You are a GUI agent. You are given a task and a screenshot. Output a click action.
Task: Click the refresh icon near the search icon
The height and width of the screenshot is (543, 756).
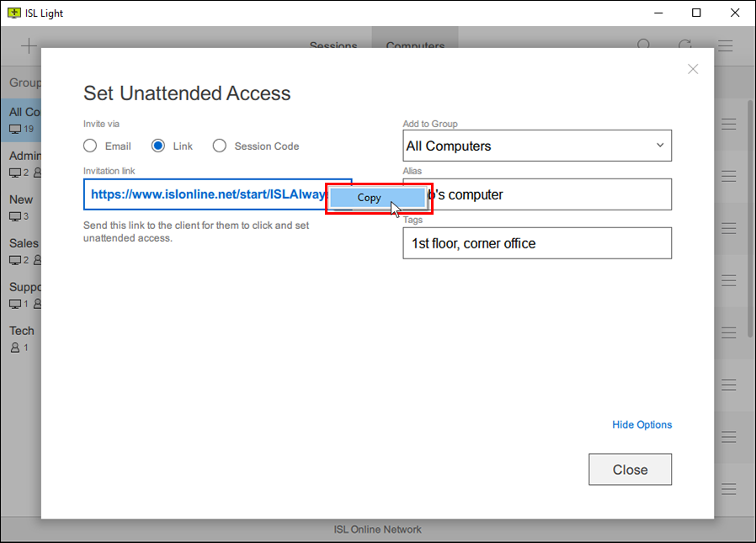[684, 45]
